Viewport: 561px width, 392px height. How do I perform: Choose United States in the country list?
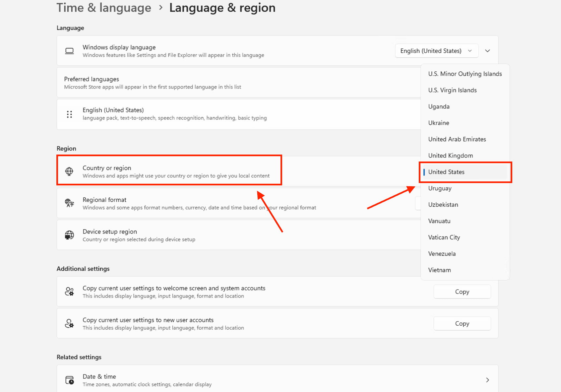click(446, 172)
